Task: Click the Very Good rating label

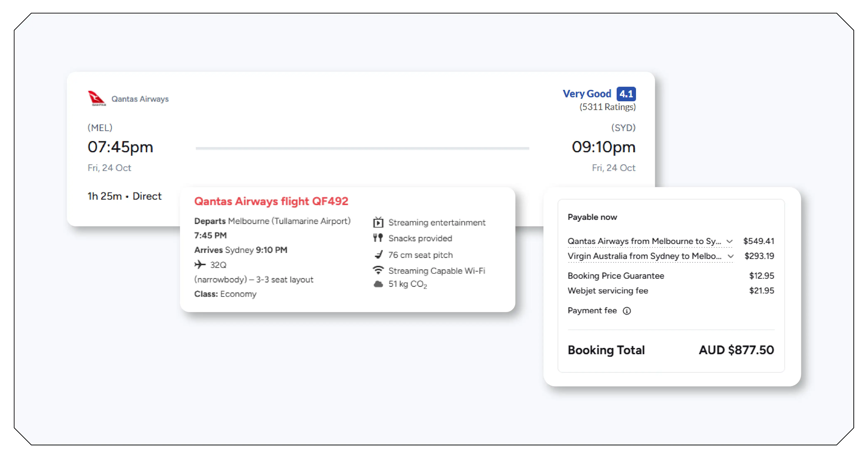Action: 587,94
